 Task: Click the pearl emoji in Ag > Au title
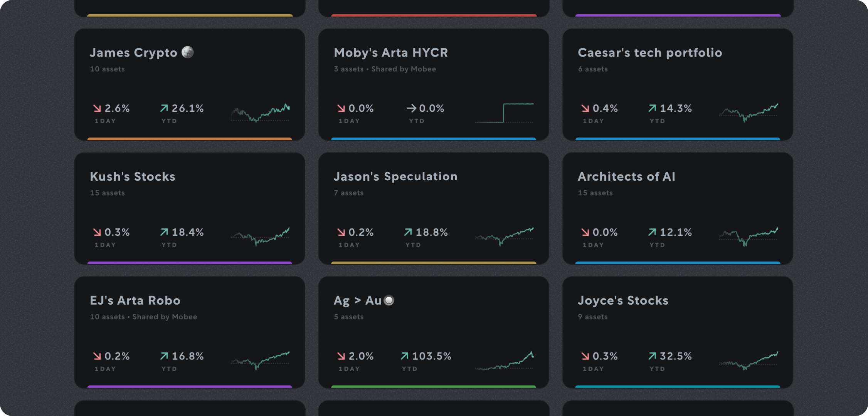coord(388,300)
